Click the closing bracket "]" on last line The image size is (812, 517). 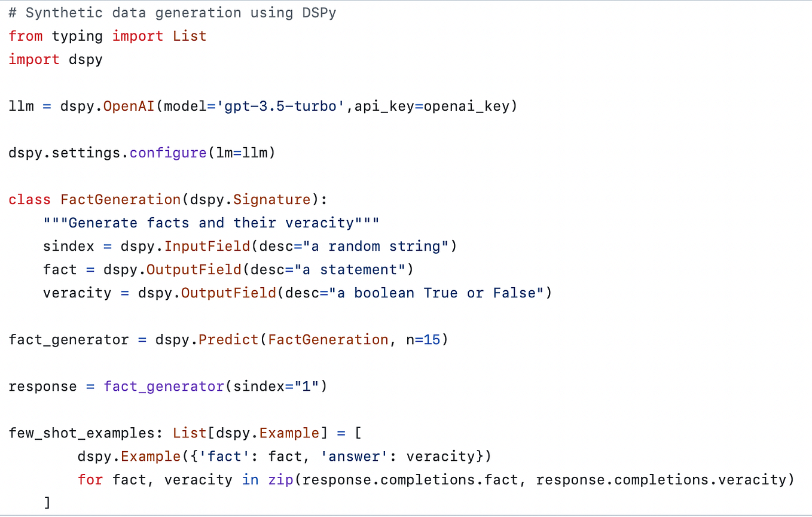pyautogui.click(x=47, y=503)
